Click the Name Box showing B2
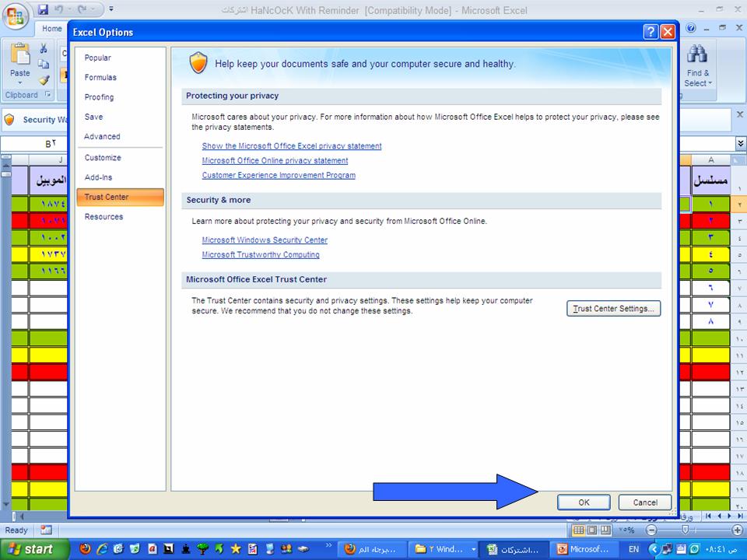This screenshot has height=560, width=747. 34,143
